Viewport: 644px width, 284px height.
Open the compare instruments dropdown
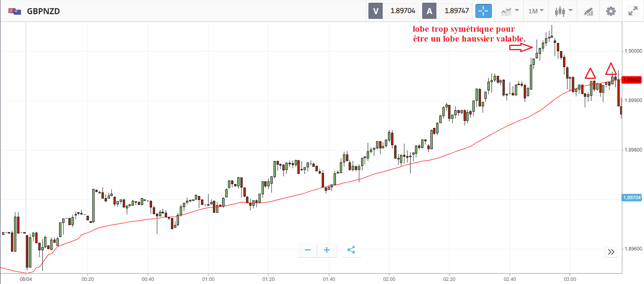pyautogui.click(x=510, y=11)
